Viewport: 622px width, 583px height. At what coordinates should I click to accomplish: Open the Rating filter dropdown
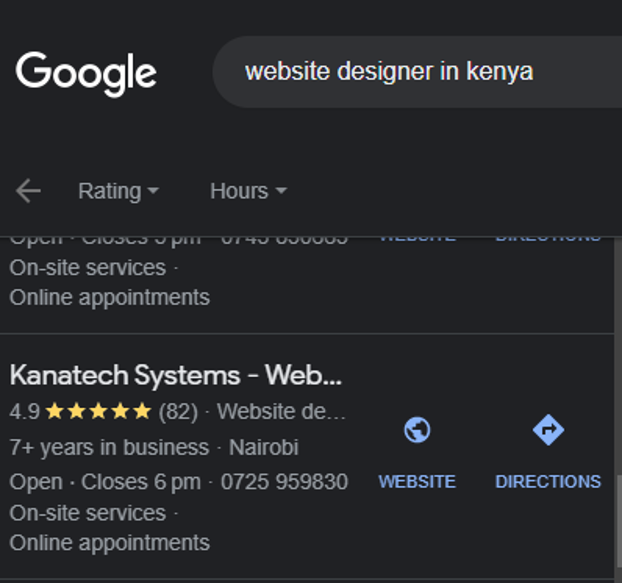(x=118, y=191)
